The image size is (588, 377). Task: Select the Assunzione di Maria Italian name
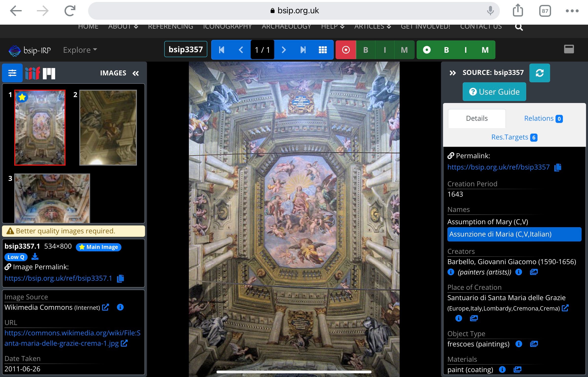(514, 234)
